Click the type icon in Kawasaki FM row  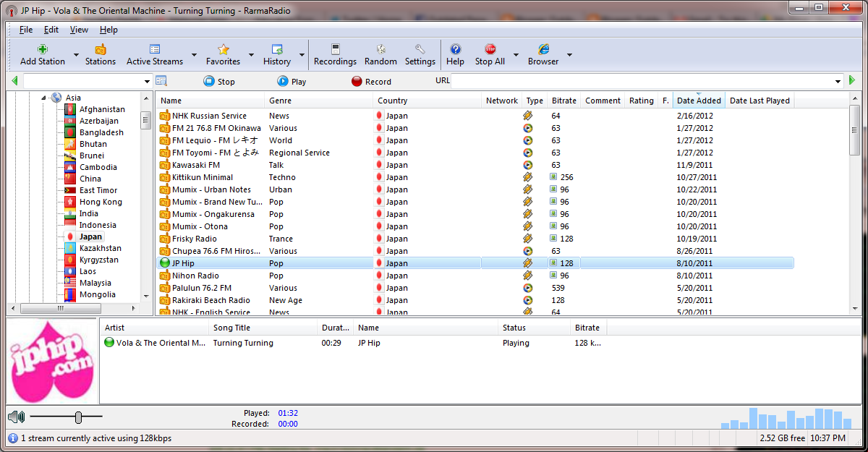[x=528, y=165]
